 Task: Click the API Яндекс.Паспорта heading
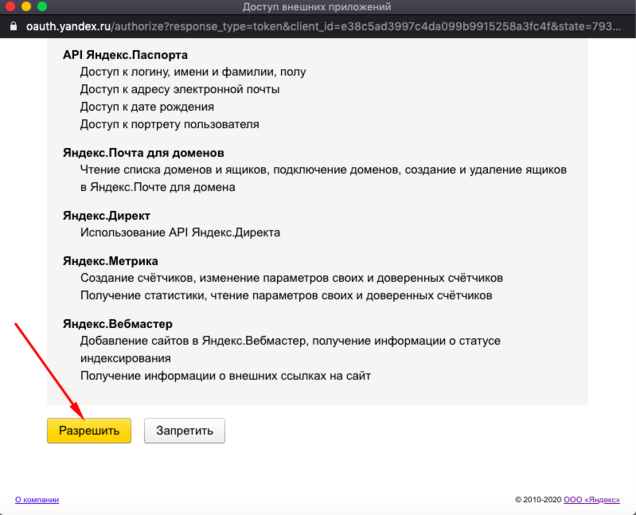125,55
